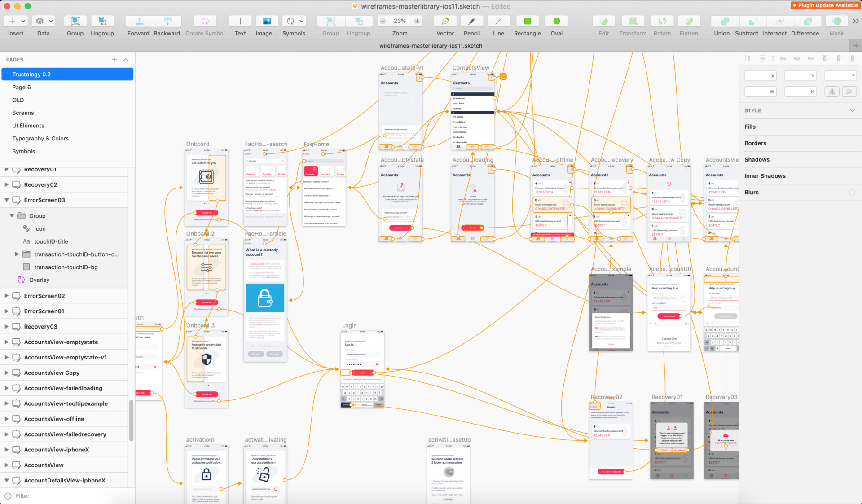The width and height of the screenshot is (862, 504).
Task: Click the Mask tool
Action: [837, 21]
